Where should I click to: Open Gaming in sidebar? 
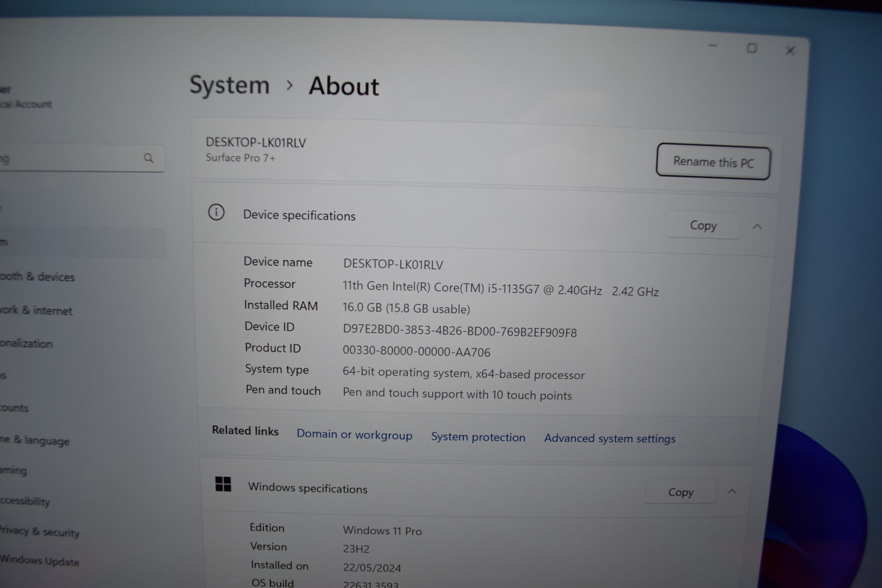pos(13,471)
